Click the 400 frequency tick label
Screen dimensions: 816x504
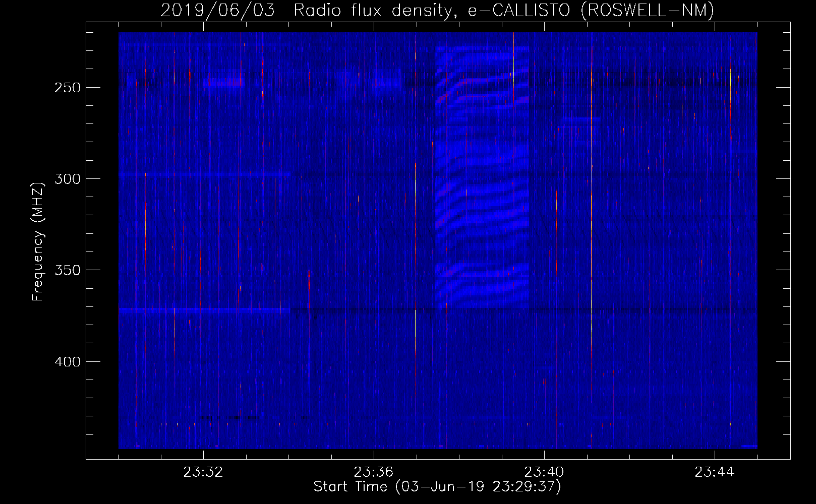click(68, 362)
